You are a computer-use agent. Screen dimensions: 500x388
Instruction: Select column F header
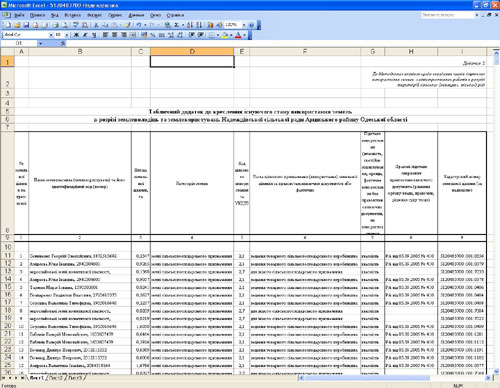pos(305,51)
